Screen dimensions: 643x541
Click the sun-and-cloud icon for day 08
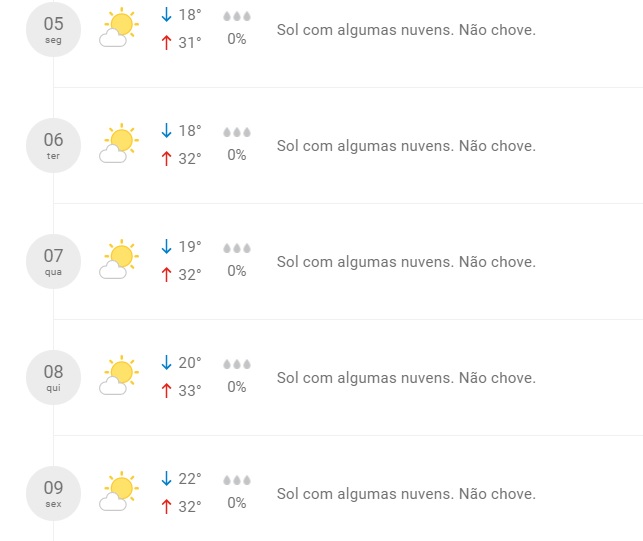point(119,375)
